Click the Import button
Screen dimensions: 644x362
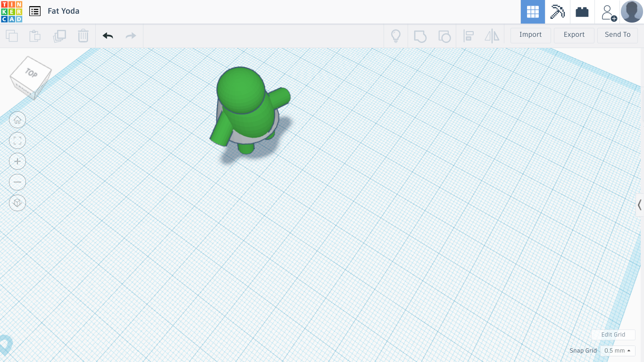(531, 35)
